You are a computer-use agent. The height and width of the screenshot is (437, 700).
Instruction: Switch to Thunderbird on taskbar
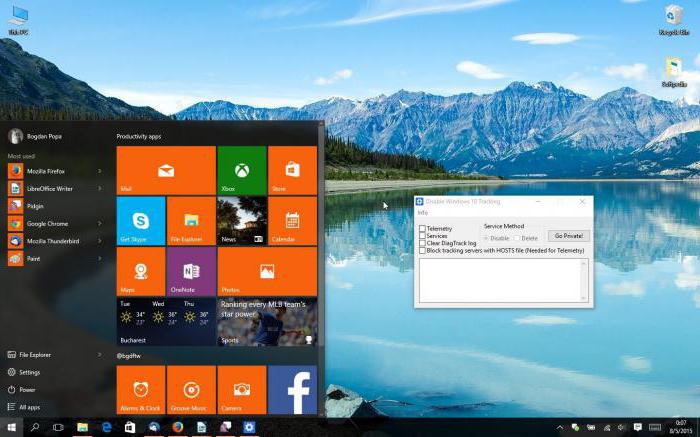point(154,427)
